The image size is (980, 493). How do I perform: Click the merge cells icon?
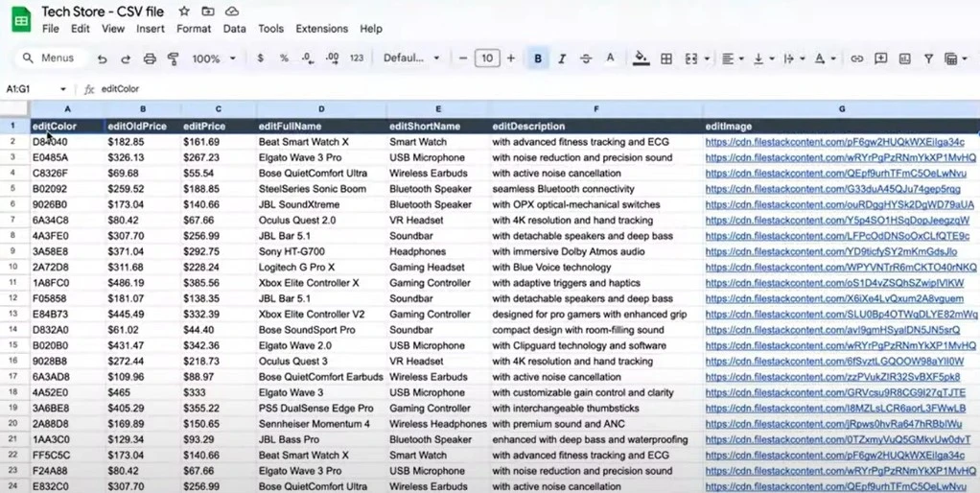[x=690, y=59]
